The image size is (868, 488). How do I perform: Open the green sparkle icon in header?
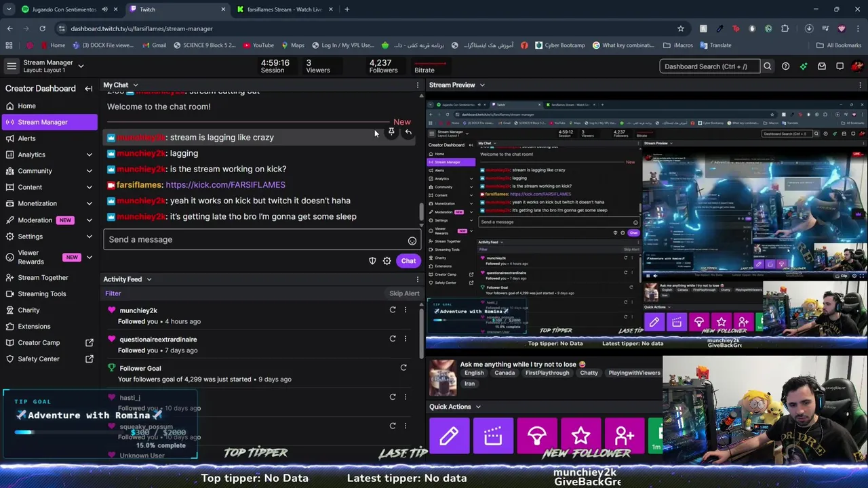tap(804, 66)
